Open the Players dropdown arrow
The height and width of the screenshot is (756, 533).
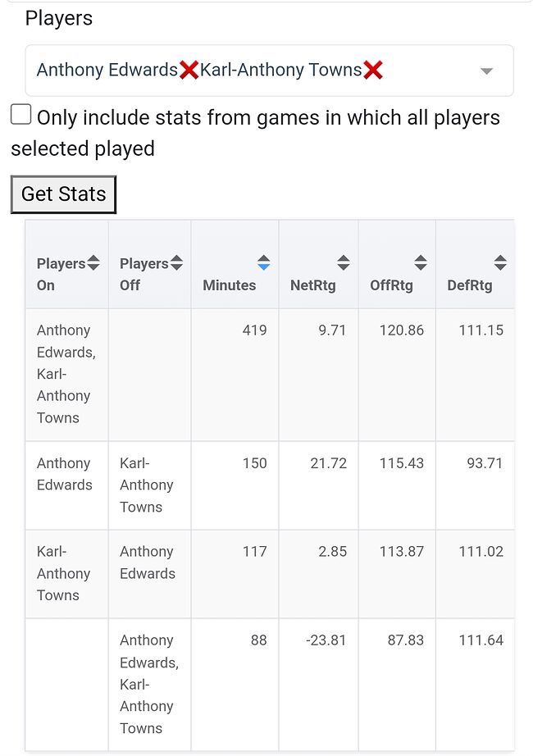[486, 71]
